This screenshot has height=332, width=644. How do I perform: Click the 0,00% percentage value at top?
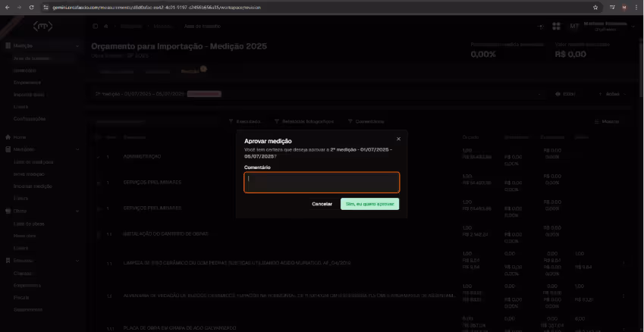click(483, 54)
